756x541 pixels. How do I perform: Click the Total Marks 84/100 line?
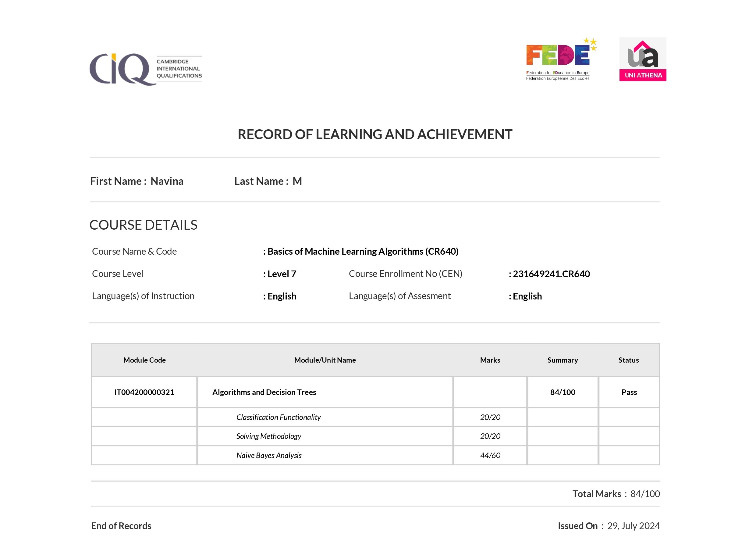[x=616, y=494]
